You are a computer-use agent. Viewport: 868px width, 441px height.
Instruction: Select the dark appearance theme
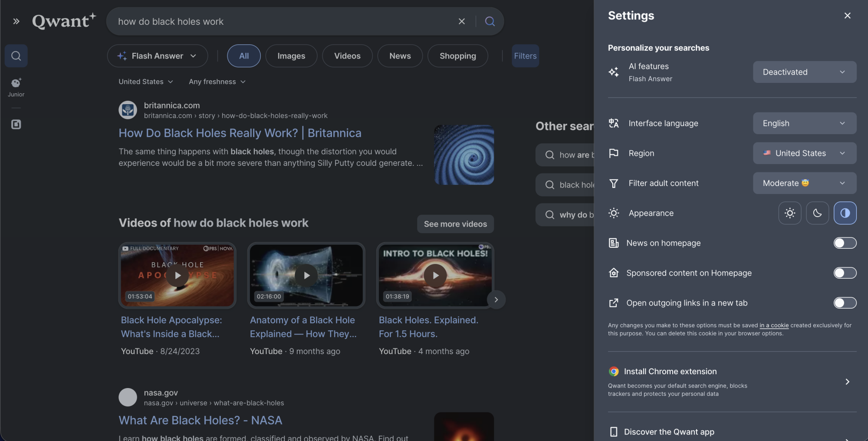tap(817, 213)
